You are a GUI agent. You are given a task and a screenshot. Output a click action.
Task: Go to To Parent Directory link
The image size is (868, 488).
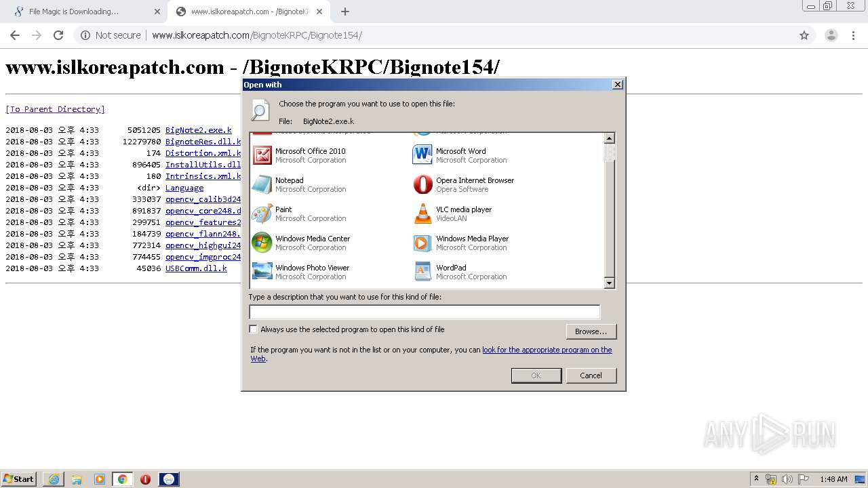click(x=55, y=109)
